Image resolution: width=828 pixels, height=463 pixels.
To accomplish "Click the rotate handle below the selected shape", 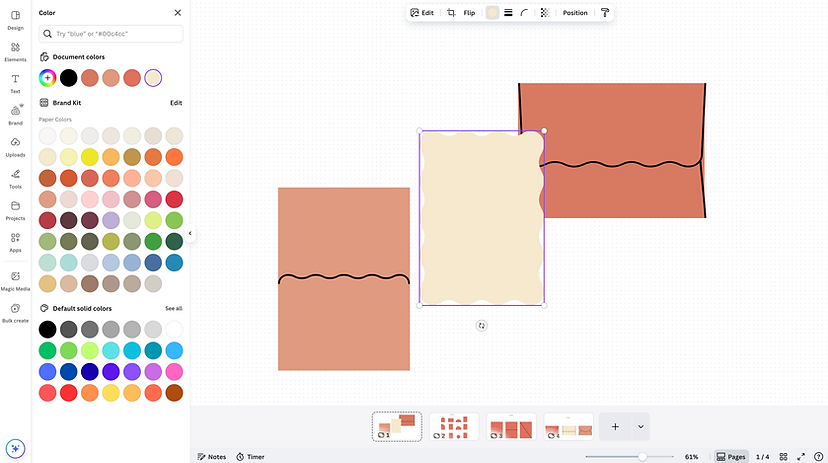I will 481,326.
